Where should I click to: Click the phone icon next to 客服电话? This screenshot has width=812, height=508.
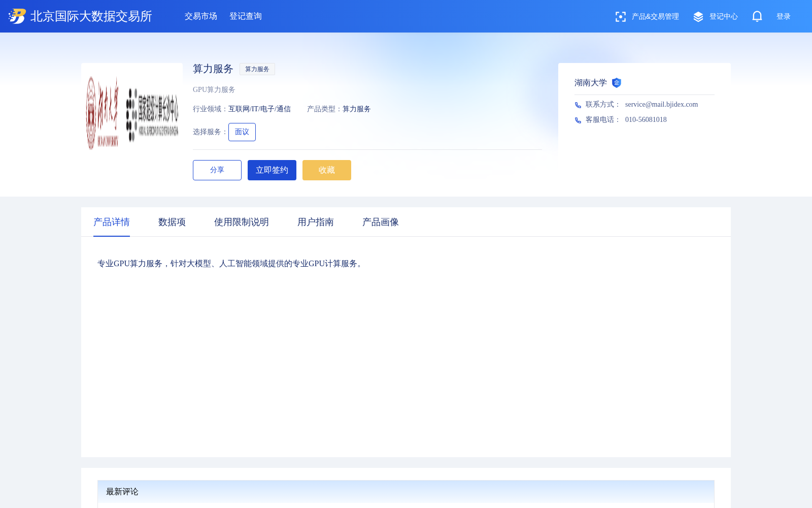578,120
